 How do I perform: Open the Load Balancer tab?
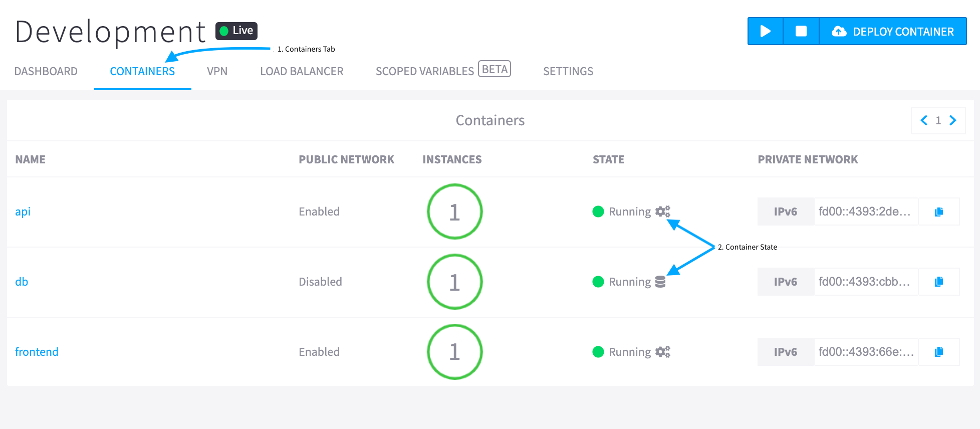coord(302,71)
